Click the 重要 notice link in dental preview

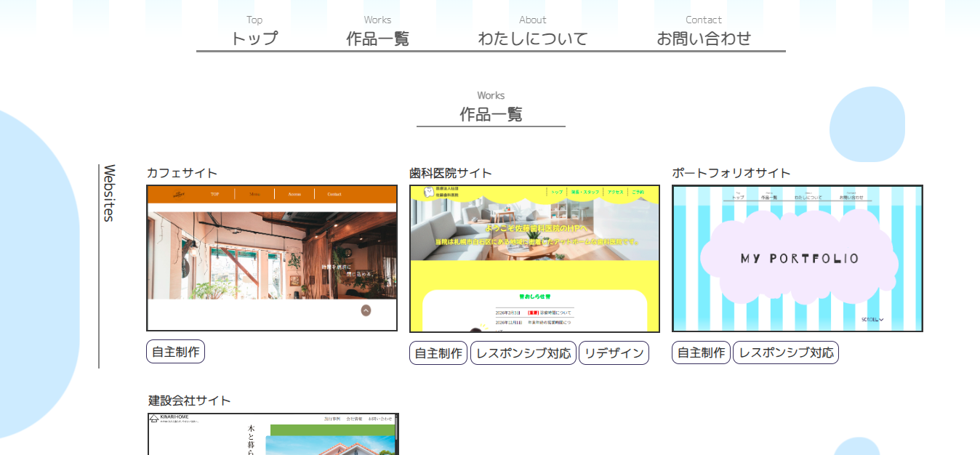point(534,313)
